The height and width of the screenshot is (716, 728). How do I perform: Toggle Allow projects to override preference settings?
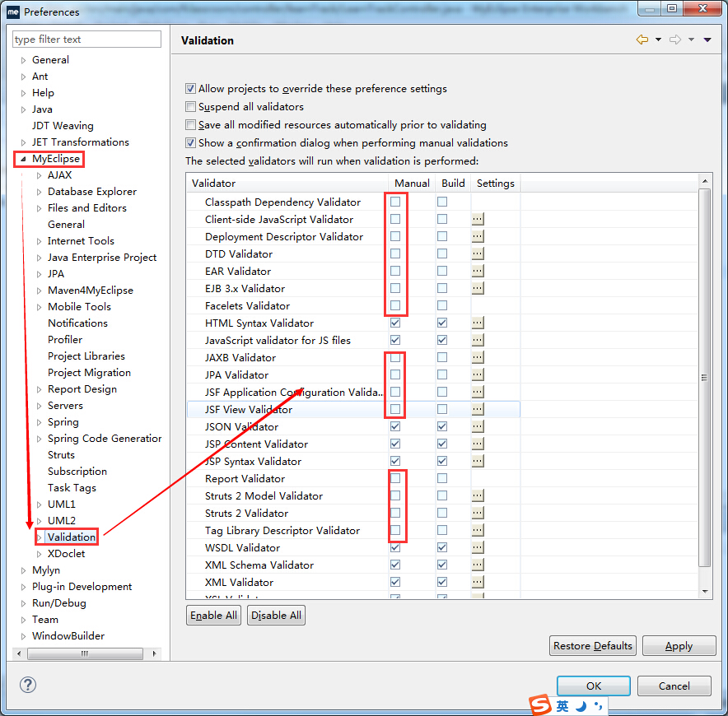coord(190,89)
